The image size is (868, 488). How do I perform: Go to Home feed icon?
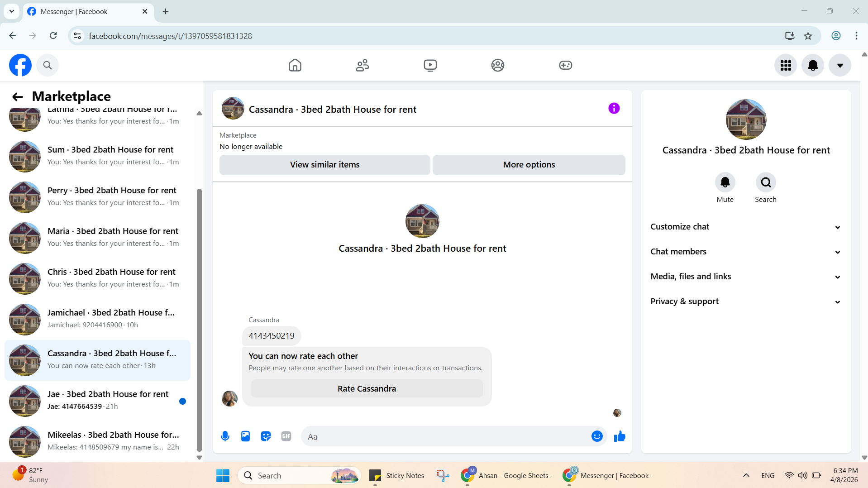coord(295,65)
